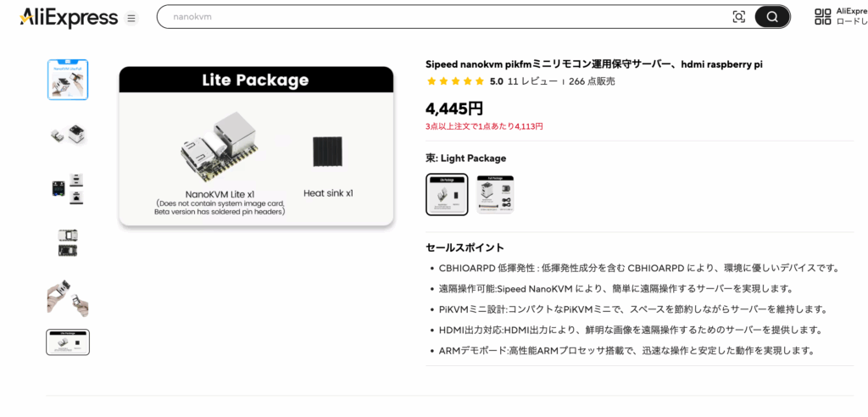This screenshot has width=868, height=417.
Task: Click the AliExpress app download link
Action: tap(851, 17)
